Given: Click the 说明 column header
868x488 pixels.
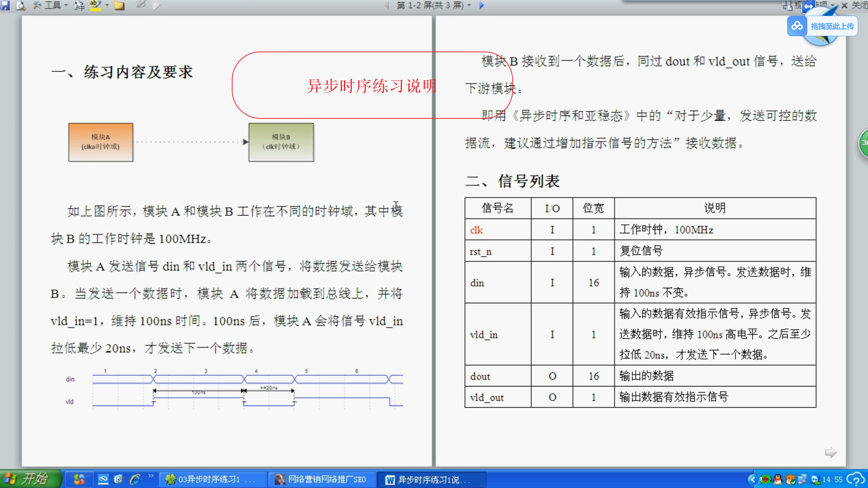Looking at the screenshot, I should (x=715, y=208).
